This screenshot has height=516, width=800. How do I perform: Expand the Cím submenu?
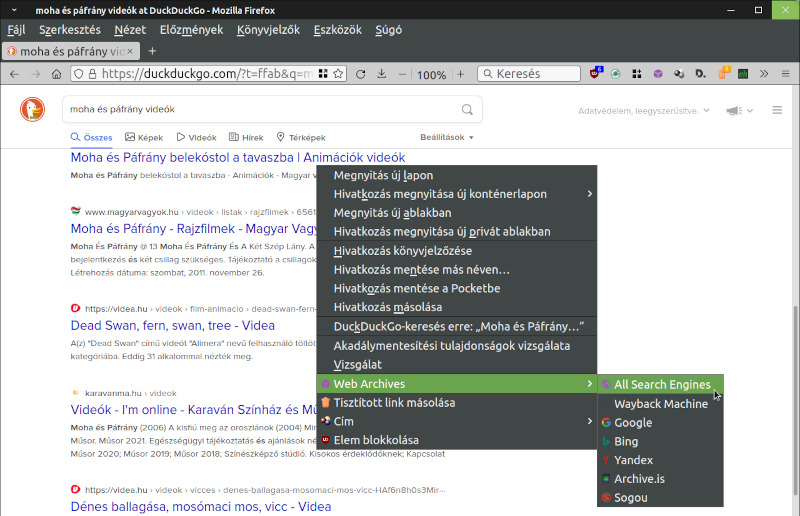[x=457, y=422]
